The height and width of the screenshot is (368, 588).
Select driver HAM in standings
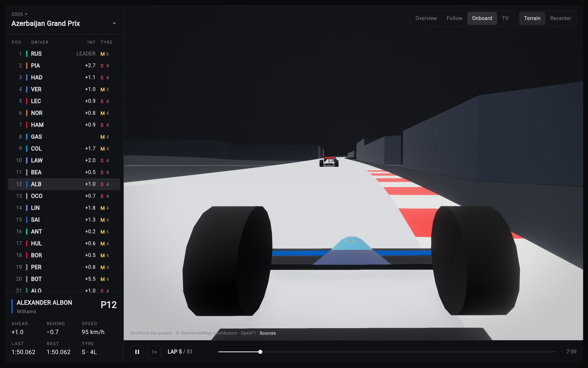click(x=64, y=125)
